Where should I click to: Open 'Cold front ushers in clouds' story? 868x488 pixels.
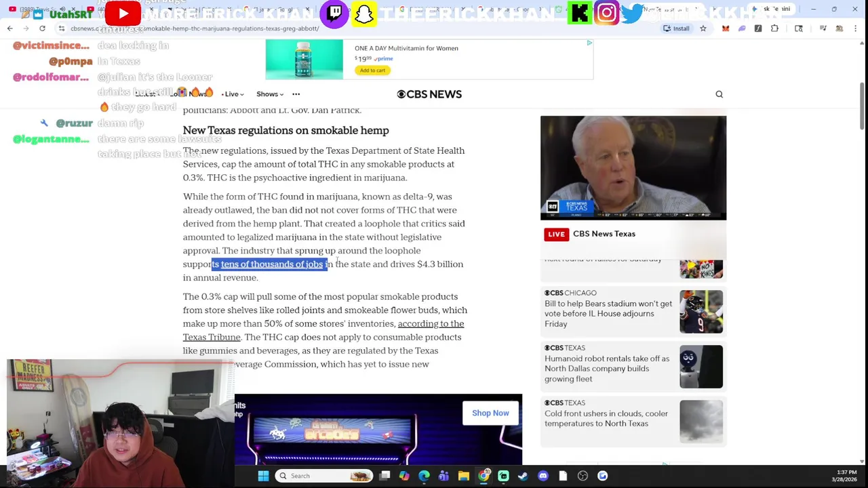606,419
